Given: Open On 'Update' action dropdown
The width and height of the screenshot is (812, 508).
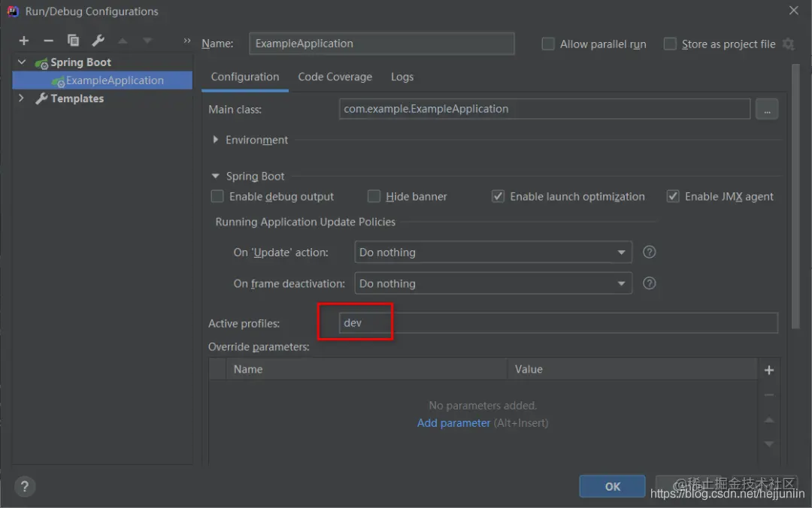Looking at the screenshot, I should 493,252.
